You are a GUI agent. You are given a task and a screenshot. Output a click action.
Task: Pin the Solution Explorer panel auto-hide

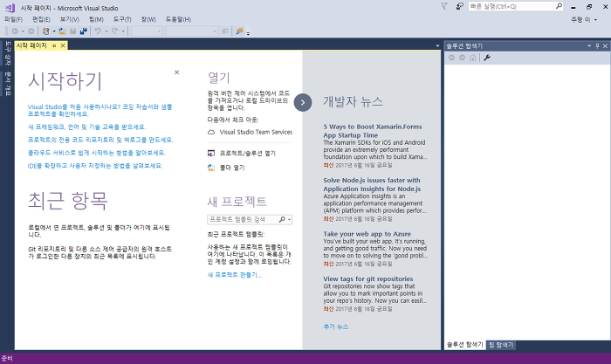(x=597, y=46)
